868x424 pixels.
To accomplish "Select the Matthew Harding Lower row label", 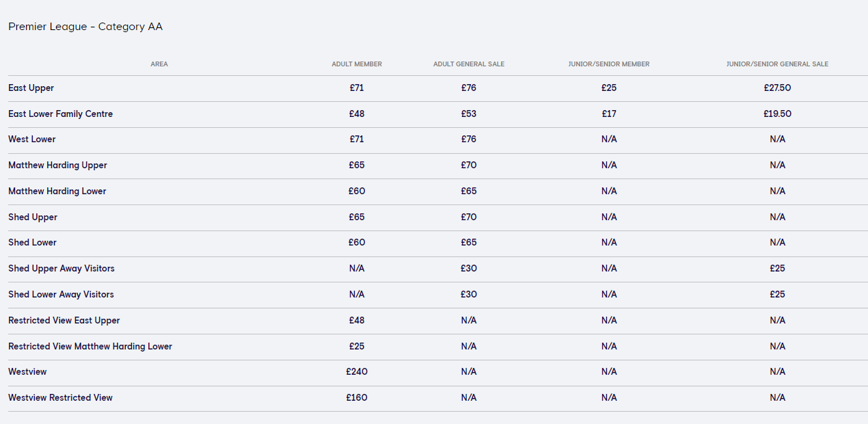I will 57,191.
